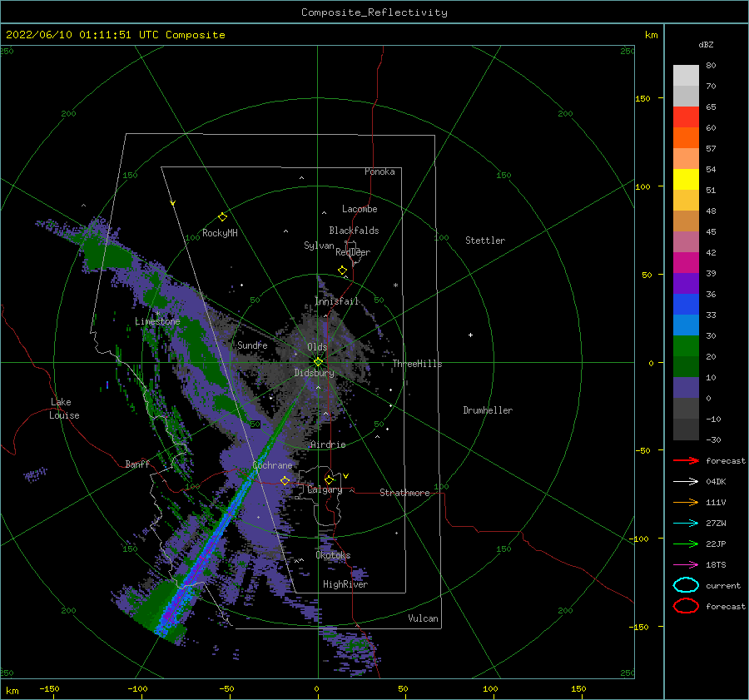Click the Airdrie label
749x700 pixels.
tap(328, 444)
